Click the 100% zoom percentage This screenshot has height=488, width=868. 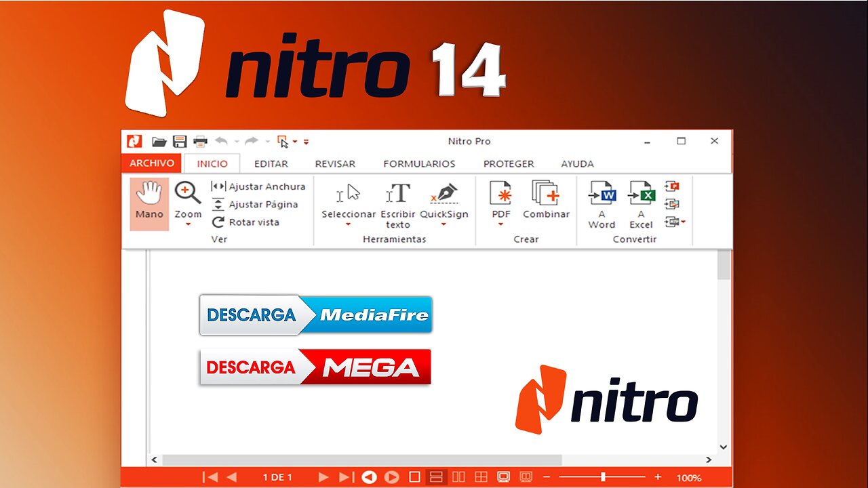689,478
